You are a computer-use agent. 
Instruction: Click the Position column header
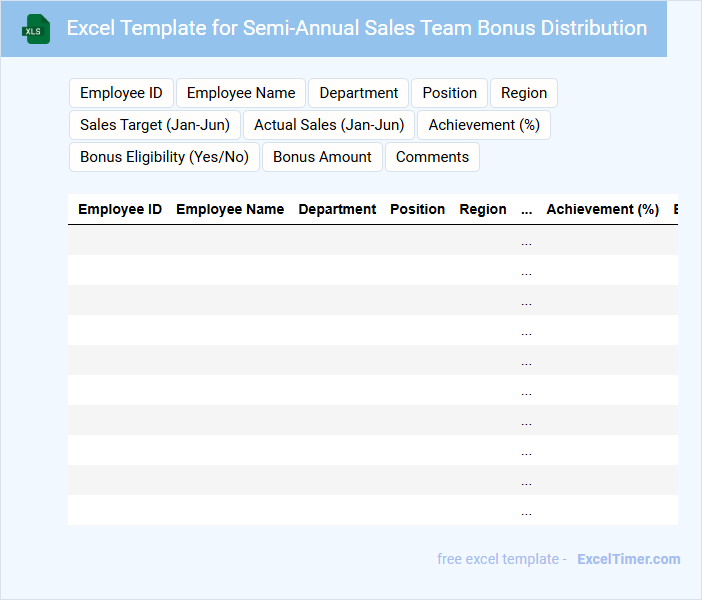tap(417, 210)
